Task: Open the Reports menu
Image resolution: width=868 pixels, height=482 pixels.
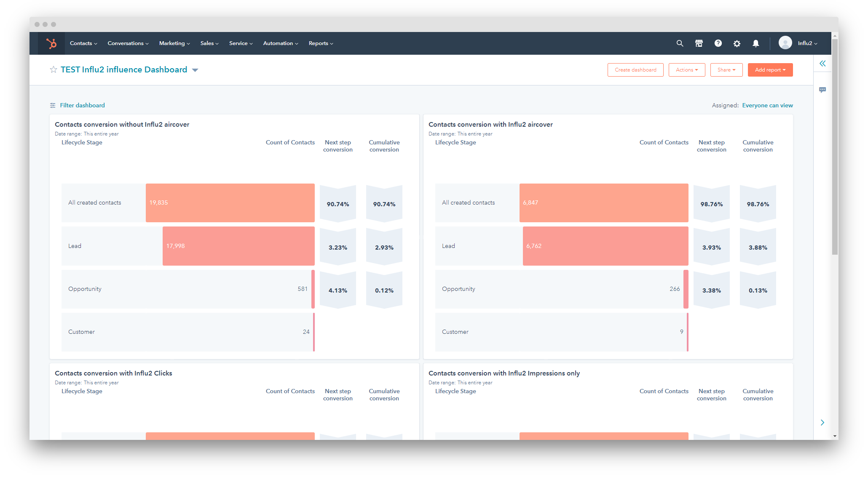Action: [320, 43]
